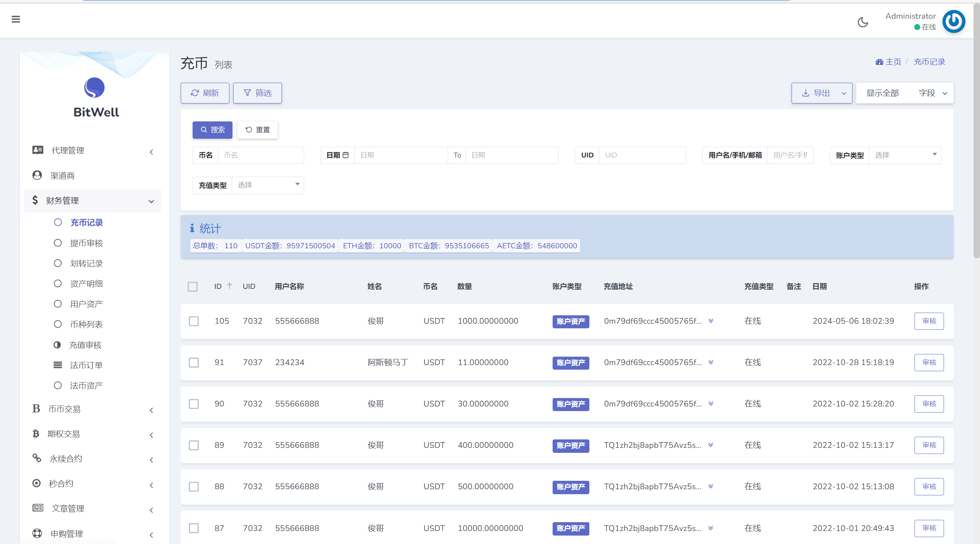Click the date calendar icon
This screenshot has width=980, height=544.
click(345, 155)
